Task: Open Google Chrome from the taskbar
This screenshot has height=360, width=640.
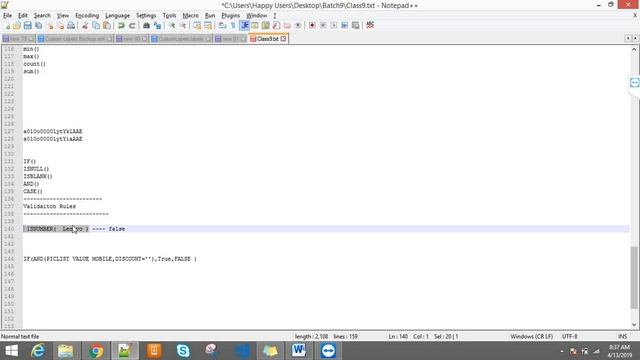Action: [x=96, y=351]
